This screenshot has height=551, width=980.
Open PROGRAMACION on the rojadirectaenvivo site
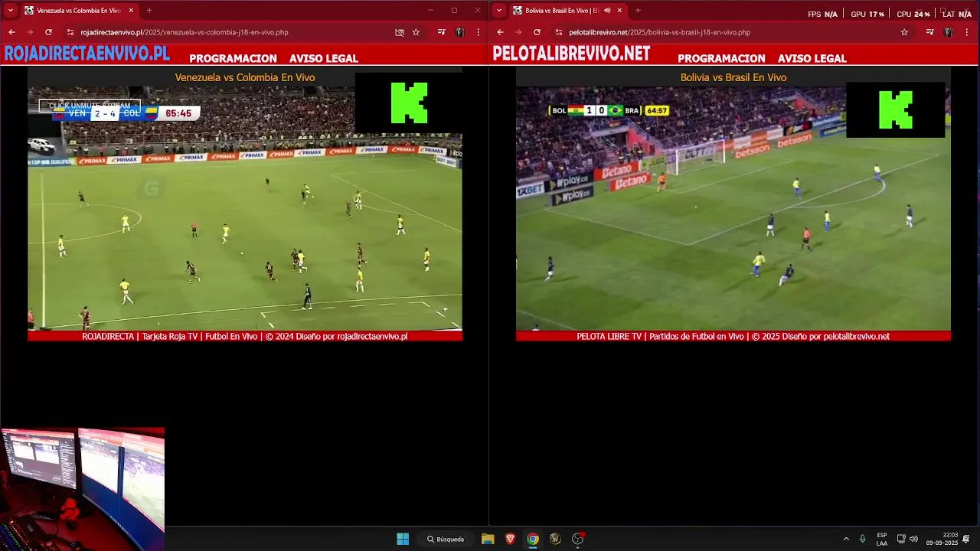(233, 58)
